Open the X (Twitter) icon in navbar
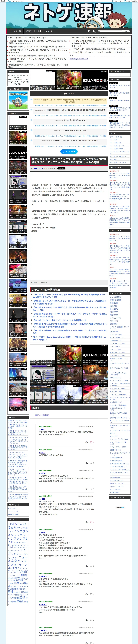Screen dimensions: 138x644 click(89, 31)
